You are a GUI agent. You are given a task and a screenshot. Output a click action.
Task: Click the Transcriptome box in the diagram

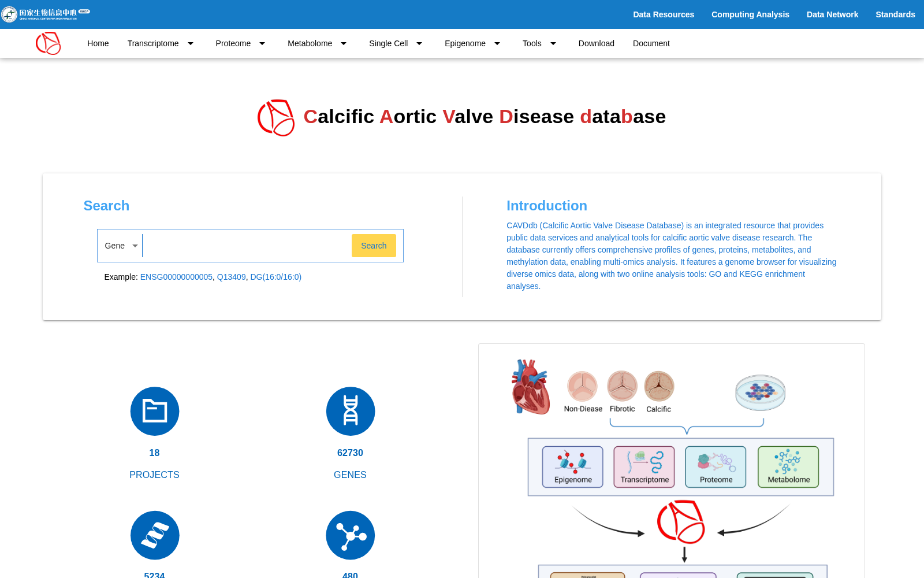point(644,467)
